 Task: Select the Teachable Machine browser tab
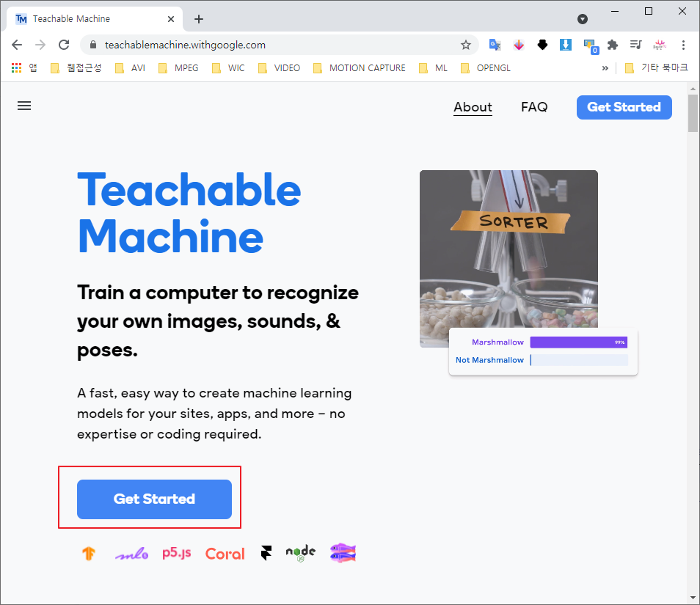pos(95,19)
